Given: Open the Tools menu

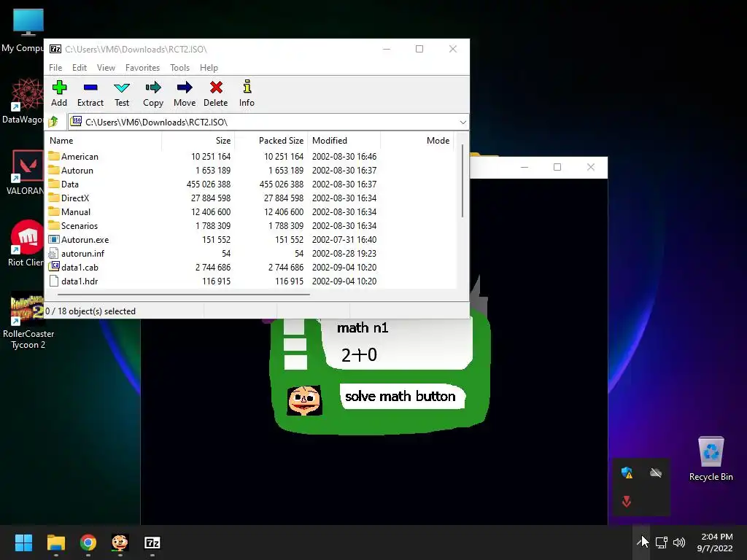Looking at the screenshot, I should (179, 68).
